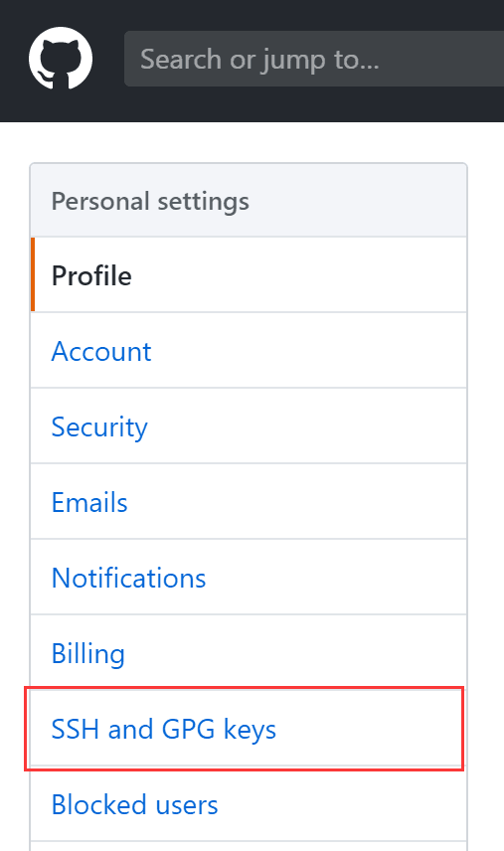Image resolution: width=504 pixels, height=851 pixels.
Task: Choose the Emails sidebar entry
Action: 249,501
